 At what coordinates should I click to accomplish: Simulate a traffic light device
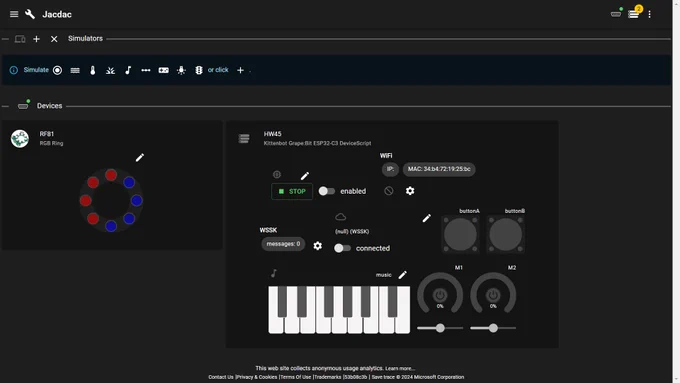(x=199, y=70)
